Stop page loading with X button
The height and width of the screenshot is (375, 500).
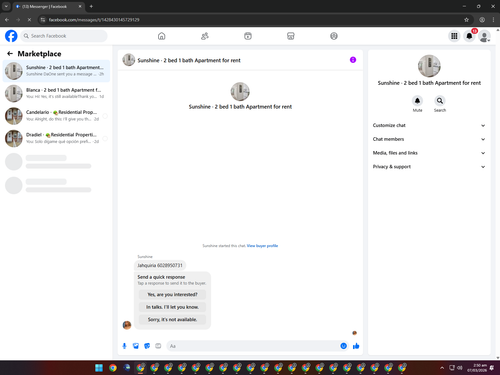(x=29, y=20)
